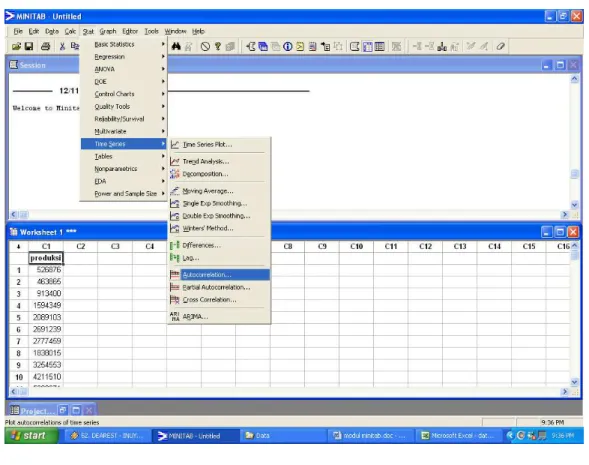The image size is (589, 465).
Task: Click the worksheet vertical scrollbar down arrow
Action: tap(574, 382)
